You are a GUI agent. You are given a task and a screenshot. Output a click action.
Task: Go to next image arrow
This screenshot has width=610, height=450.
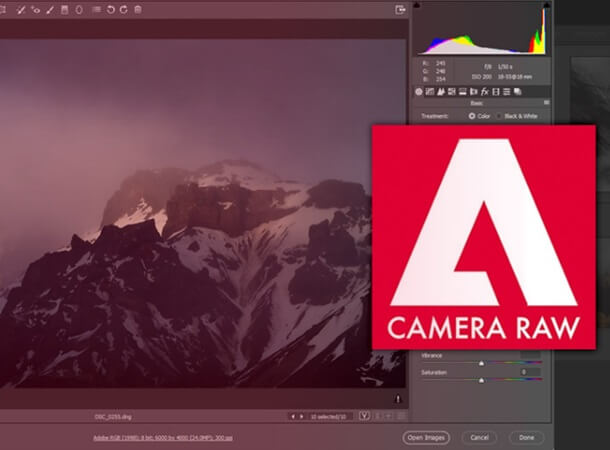coord(301,417)
